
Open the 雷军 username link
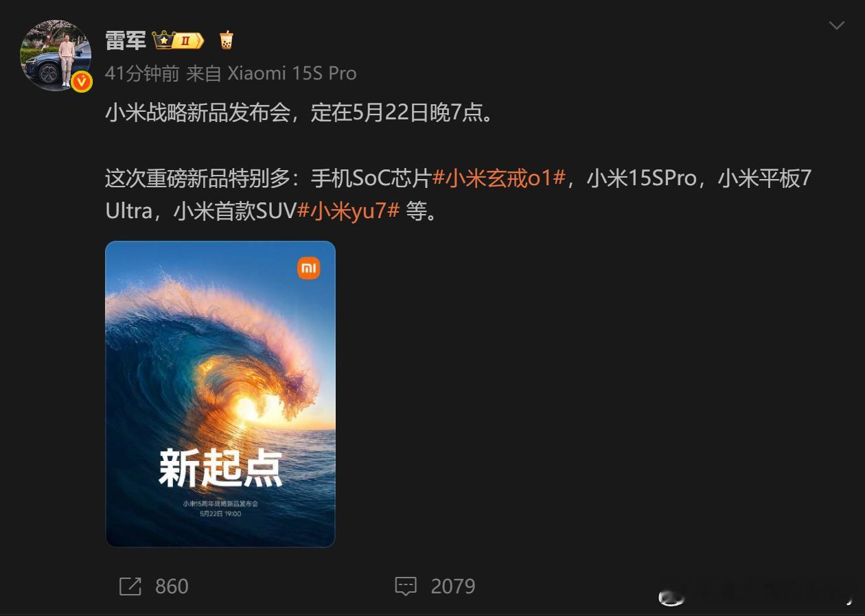tap(126, 40)
